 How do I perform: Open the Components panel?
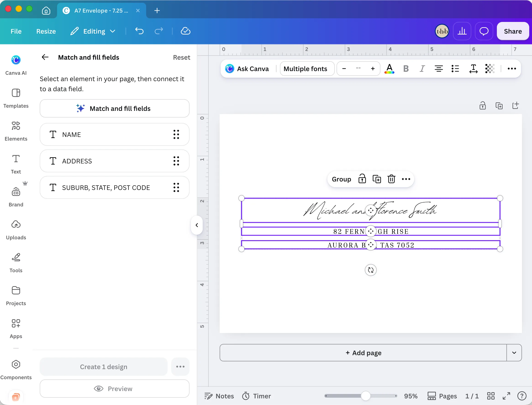[x=16, y=370]
